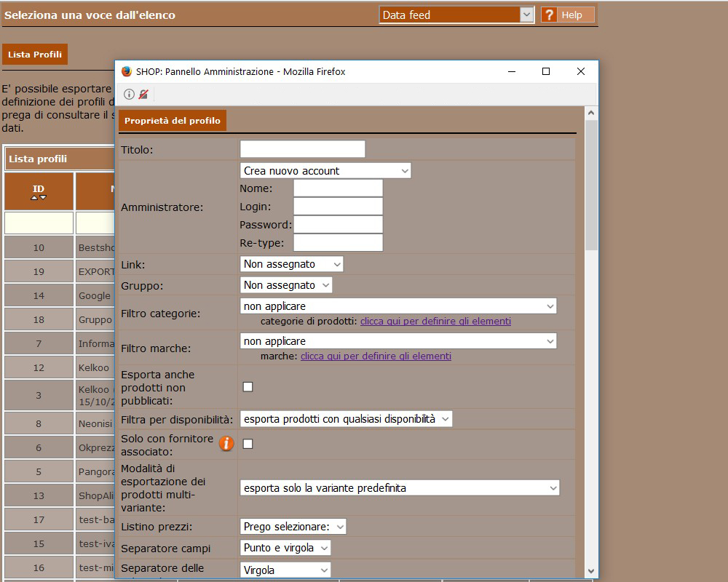The image size is (728, 582).
Task: Click the Help button
Action: point(568,15)
